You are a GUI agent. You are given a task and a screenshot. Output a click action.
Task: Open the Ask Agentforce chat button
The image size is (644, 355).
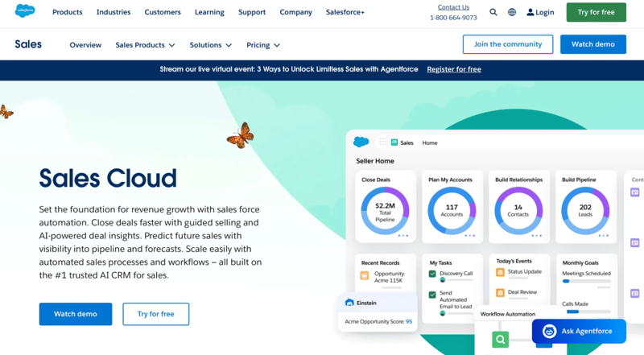[579, 331]
